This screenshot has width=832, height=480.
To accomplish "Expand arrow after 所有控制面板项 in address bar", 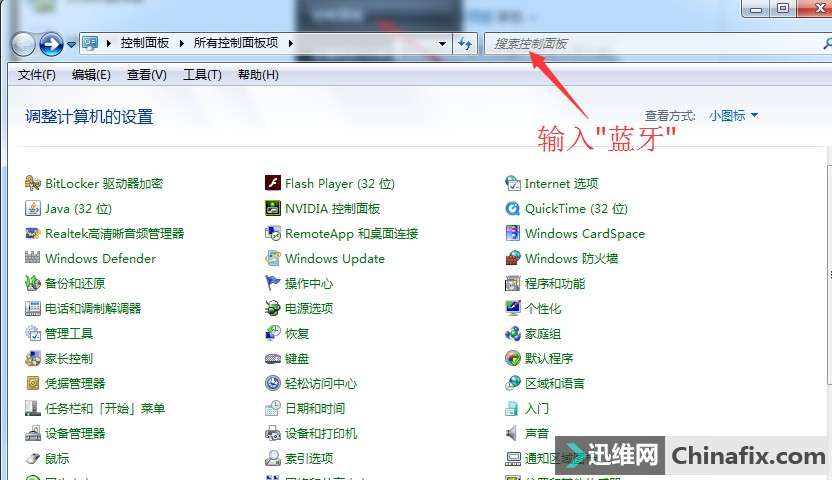I will click(291, 43).
